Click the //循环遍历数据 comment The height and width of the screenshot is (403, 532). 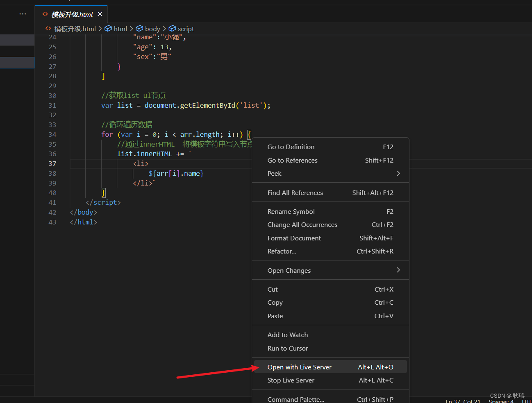pyautogui.click(x=127, y=125)
